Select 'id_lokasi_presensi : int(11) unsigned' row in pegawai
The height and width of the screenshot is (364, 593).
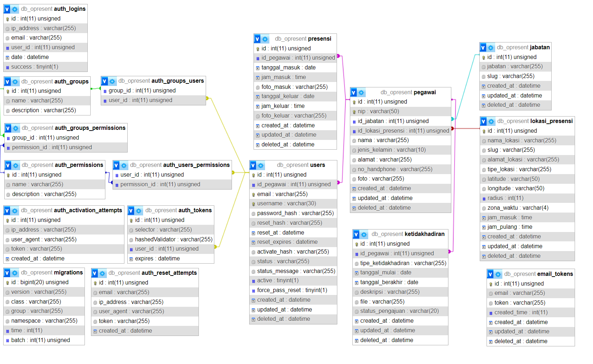tap(401, 131)
